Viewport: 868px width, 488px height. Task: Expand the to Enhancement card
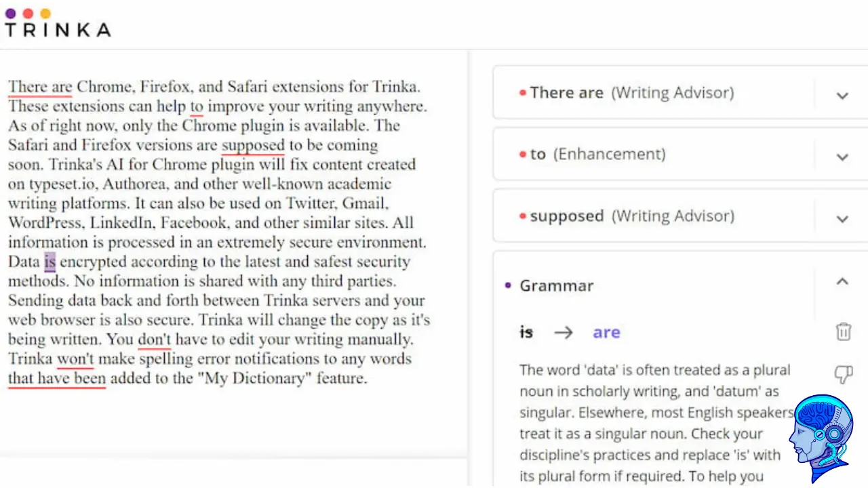coord(842,157)
